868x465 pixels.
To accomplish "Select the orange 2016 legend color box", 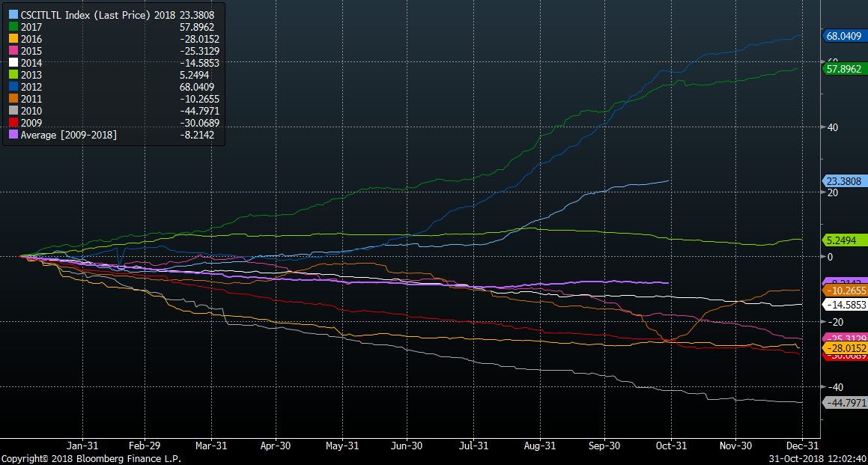I will [11, 39].
